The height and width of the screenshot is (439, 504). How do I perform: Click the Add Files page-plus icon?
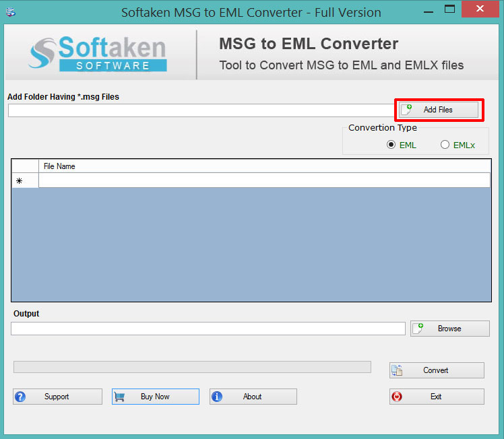click(406, 110)
